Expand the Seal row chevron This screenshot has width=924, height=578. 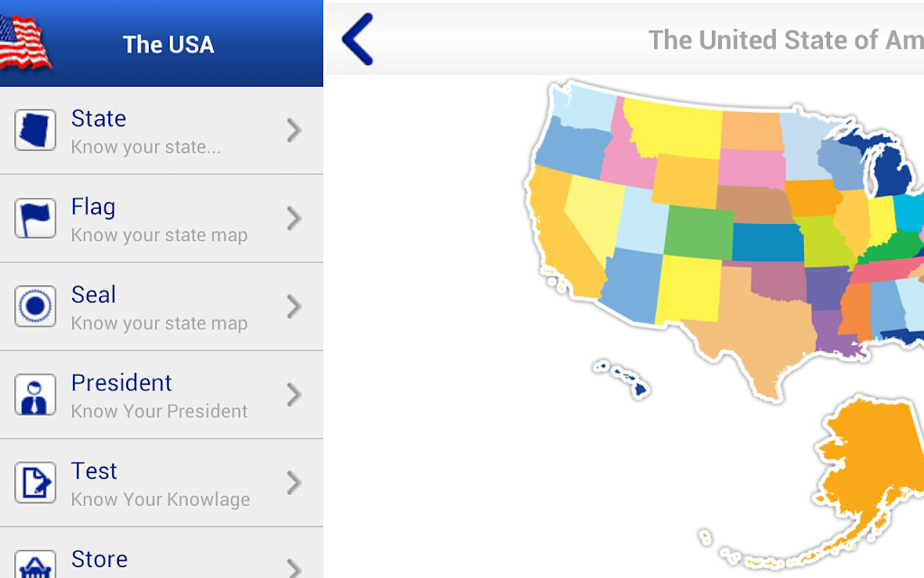pyautogui.click(x=294, y=307)
